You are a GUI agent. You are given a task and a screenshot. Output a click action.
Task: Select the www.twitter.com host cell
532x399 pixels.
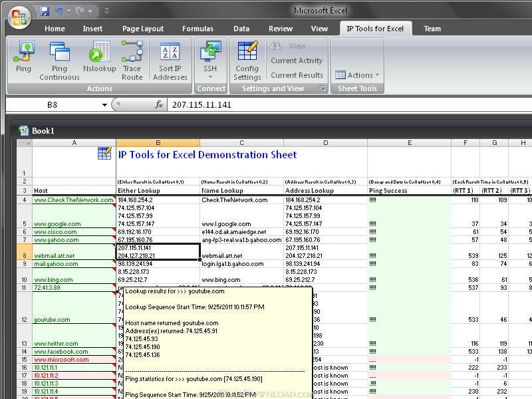pos(74,336)
